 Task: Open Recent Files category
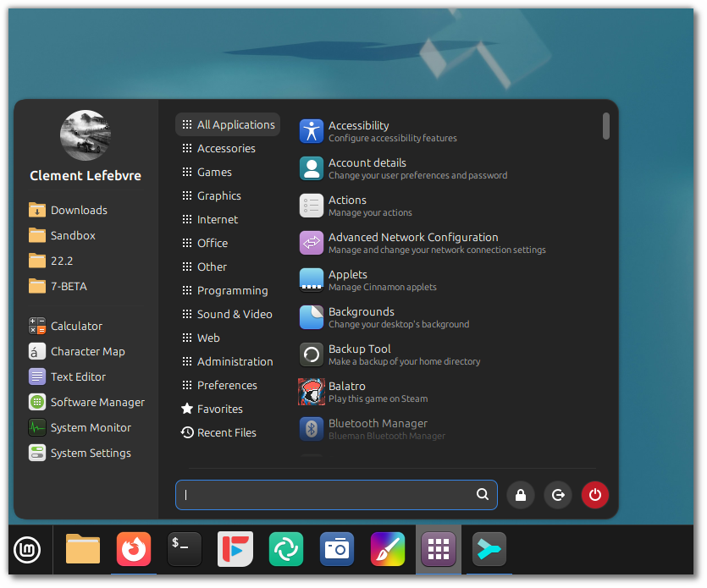(x=226, y=432)
